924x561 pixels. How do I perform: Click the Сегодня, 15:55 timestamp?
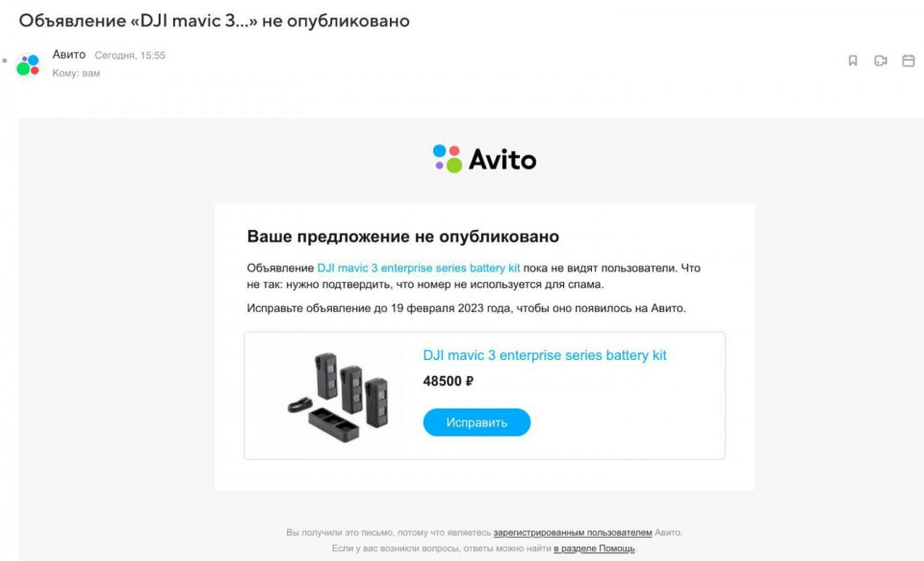click(130, 56)
